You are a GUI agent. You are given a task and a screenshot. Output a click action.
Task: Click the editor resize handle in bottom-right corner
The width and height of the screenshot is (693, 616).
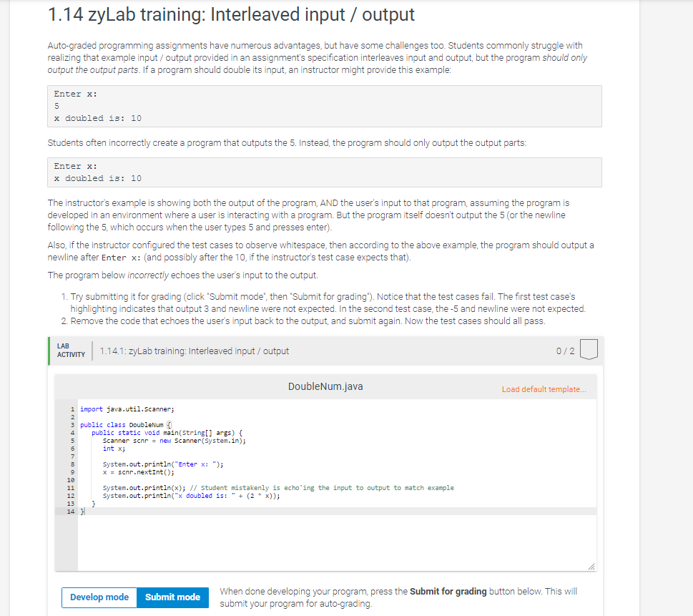(x=592, y=566)
